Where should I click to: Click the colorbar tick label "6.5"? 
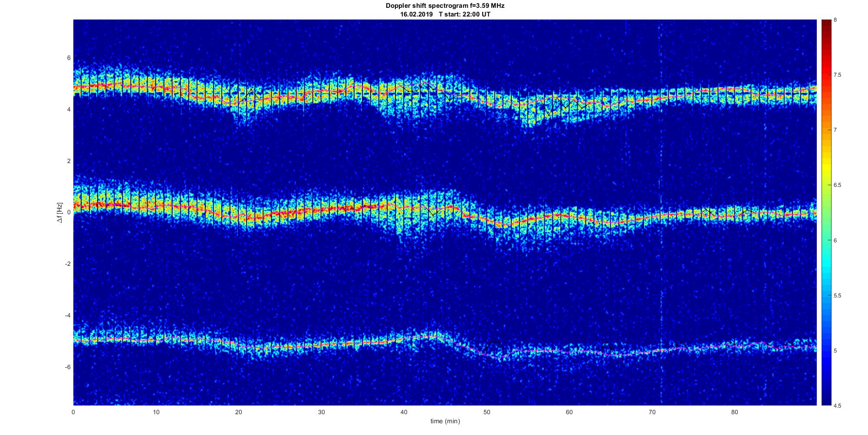837,185
